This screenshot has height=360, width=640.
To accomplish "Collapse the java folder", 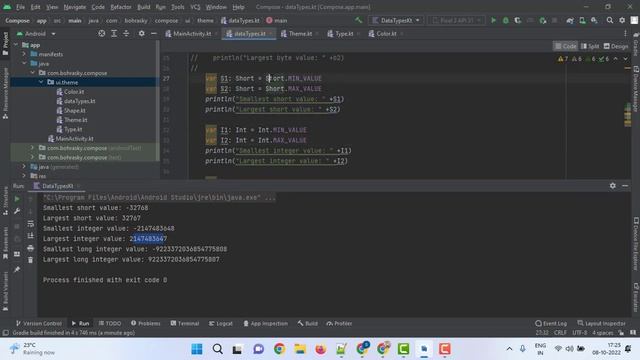I will pyautogui.click(x=24, y=63).
